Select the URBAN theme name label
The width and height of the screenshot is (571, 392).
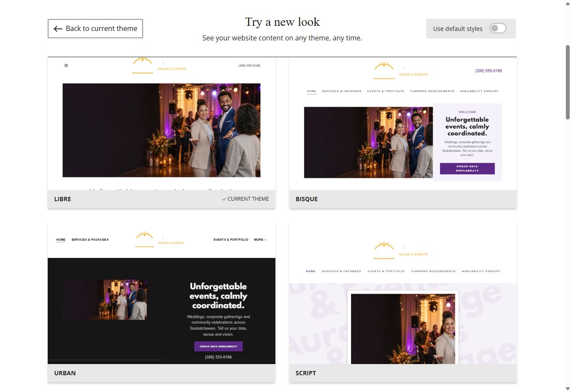[65, 373]
